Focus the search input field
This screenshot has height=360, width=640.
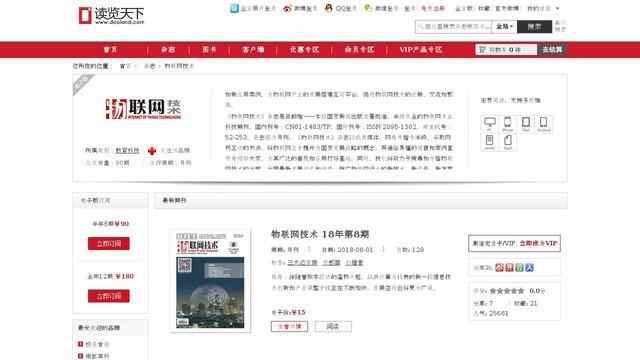pos(453,27)
